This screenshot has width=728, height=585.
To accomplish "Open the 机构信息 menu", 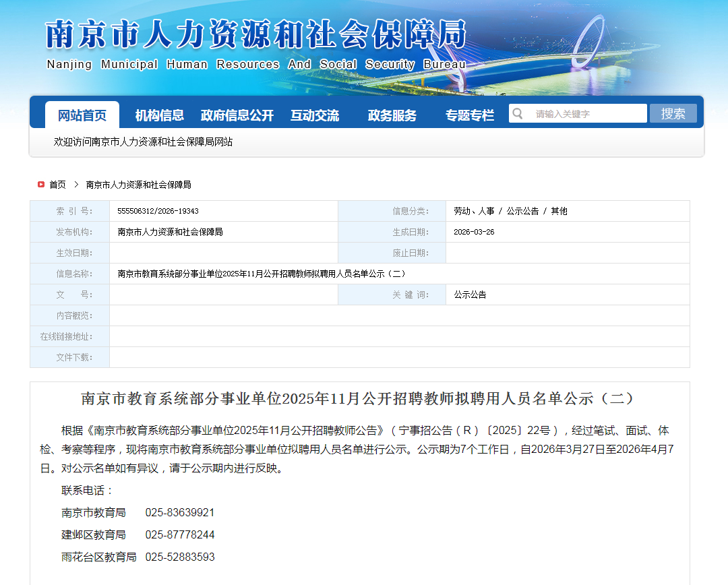I will click(159, 115).
